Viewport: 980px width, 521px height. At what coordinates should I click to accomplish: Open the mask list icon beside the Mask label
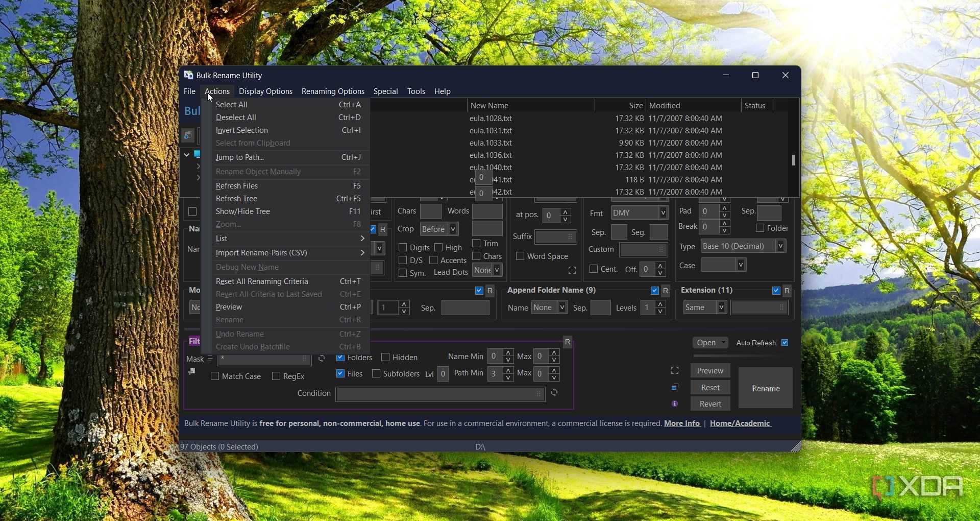pos(210,359)
